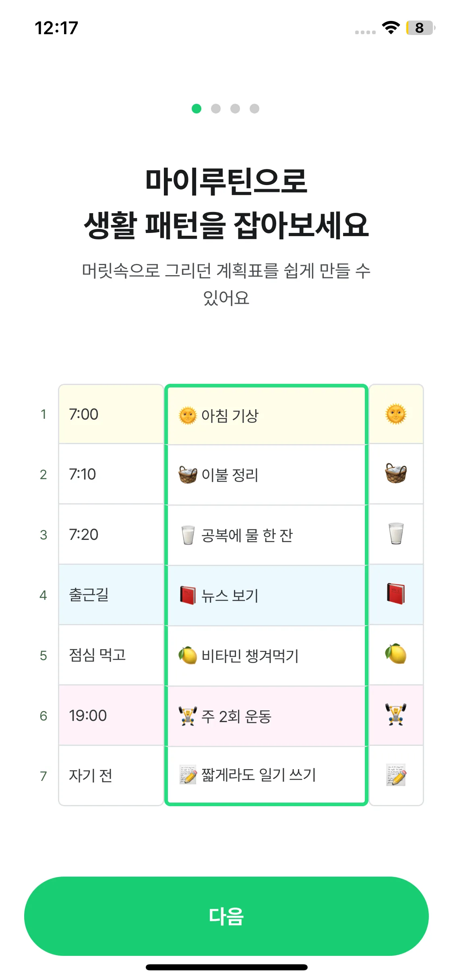Tap the red book emoji in the right column
This screenshot has height=980, width=453.
[396, 594]
